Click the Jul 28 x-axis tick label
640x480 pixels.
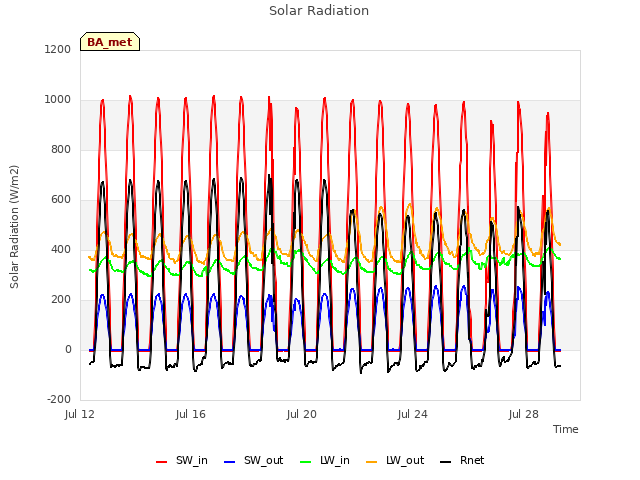tap(524, 414)
